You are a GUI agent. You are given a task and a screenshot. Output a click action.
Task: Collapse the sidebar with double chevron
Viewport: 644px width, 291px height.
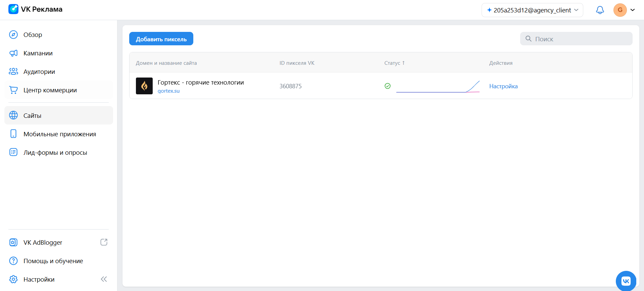point(104,279)
